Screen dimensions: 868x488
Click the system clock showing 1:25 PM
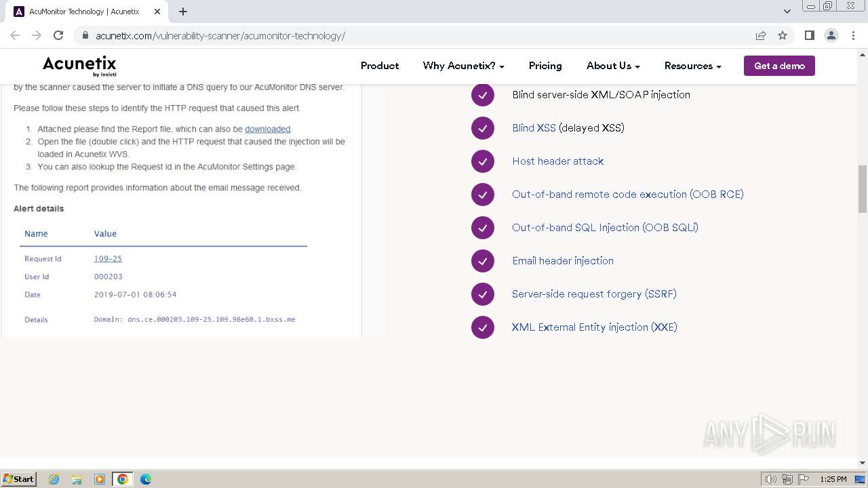(833, 479)
